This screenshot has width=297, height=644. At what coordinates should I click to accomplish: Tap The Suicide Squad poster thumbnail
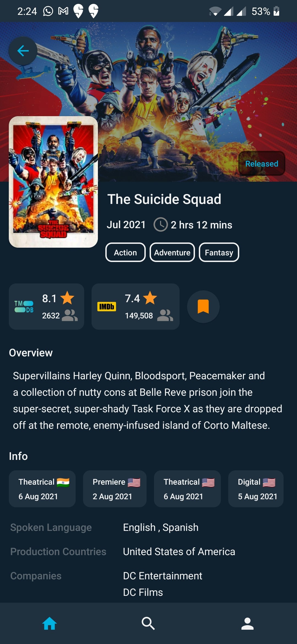point(53,182)
